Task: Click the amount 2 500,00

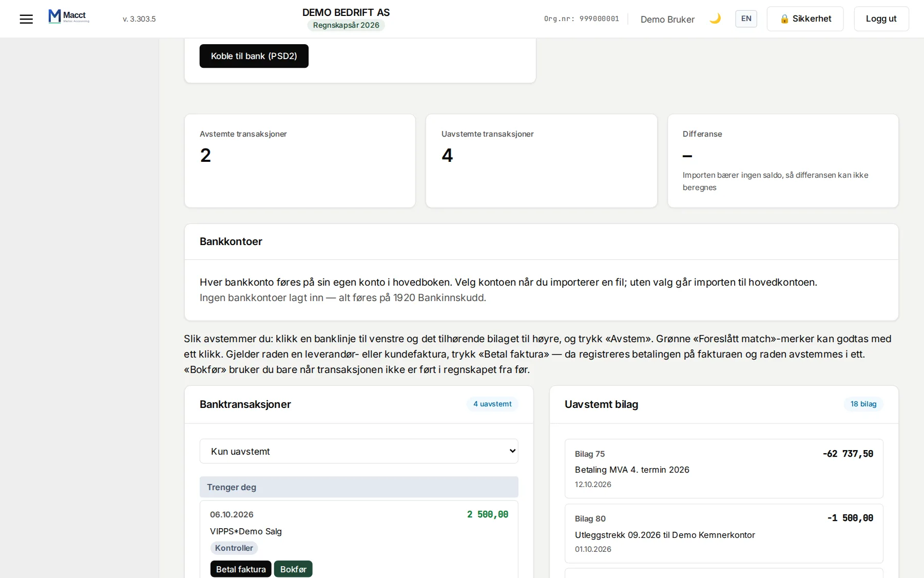Action: pyautogui.click(x=488, y=514)
